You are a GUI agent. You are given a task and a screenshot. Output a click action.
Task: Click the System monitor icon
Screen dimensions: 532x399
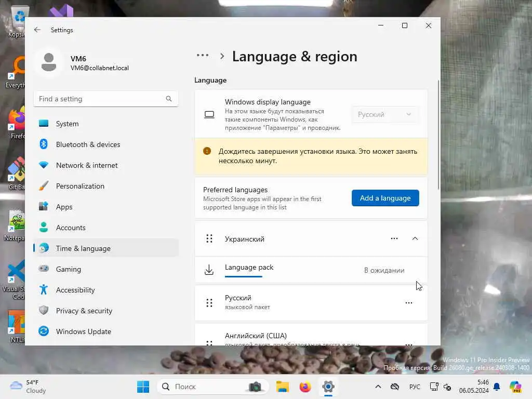(44, 124)
